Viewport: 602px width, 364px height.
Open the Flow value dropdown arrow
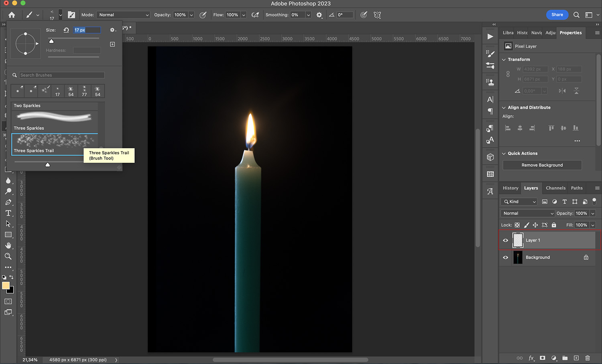click(244, 15)
